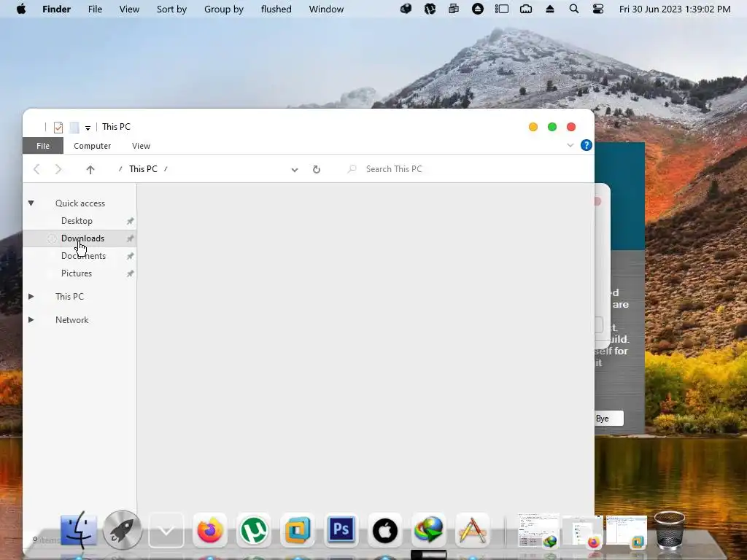Open the File menu in top bar

[95, 9]
